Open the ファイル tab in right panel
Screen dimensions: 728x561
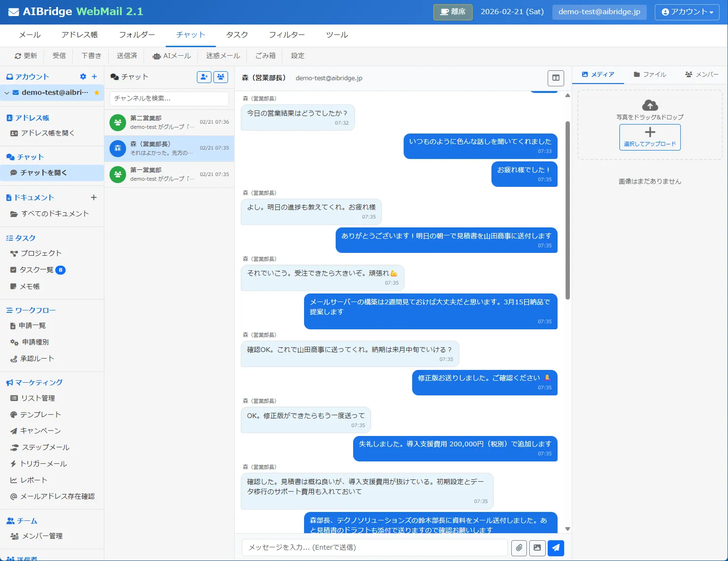pos(650,74)
